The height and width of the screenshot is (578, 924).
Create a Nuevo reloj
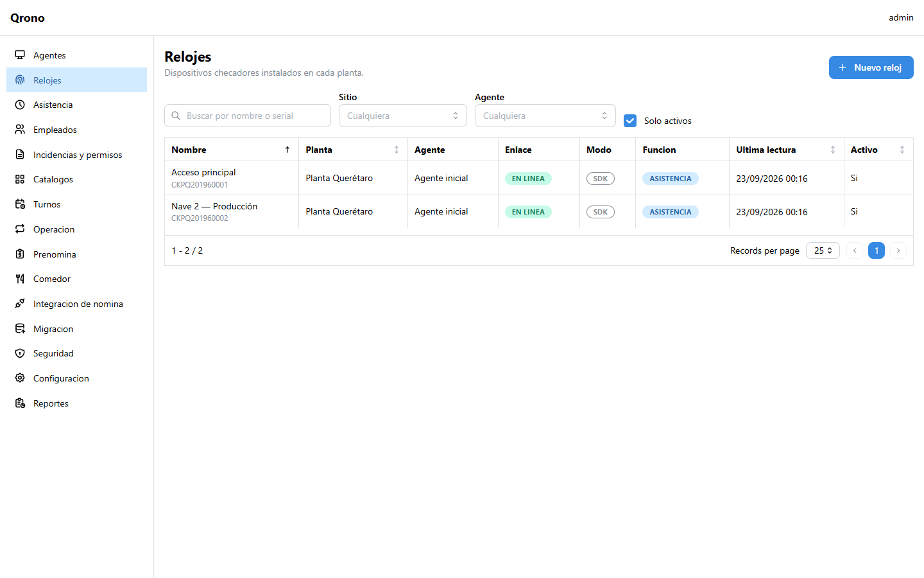click(x=871, y=67)
